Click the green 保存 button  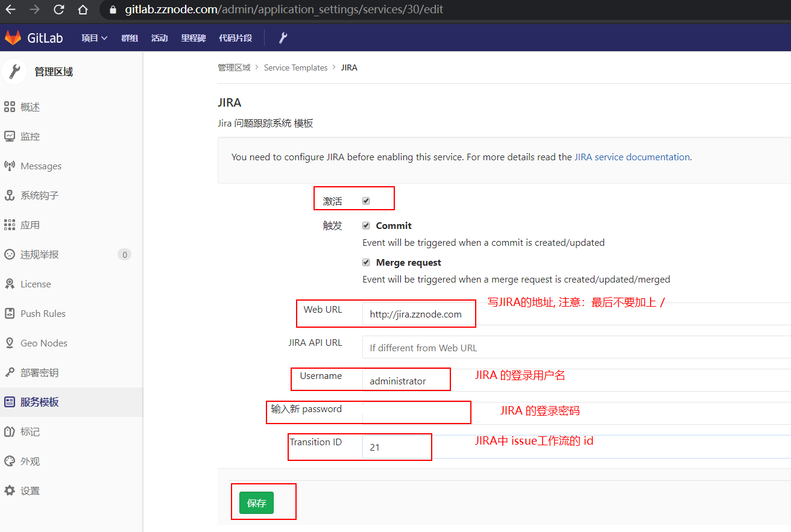[256, 503]
